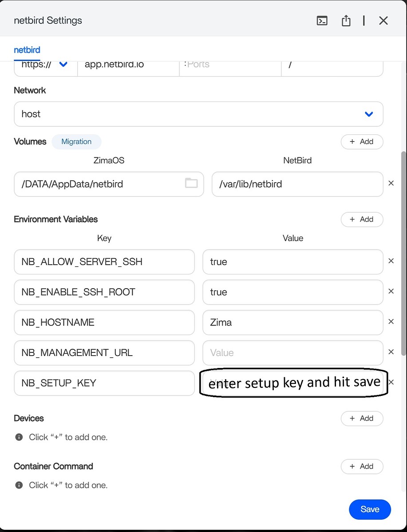Click the netbird Settings title
Image resolution: width=407 pixels, height=532 pixels.
(x=47, y=20)
